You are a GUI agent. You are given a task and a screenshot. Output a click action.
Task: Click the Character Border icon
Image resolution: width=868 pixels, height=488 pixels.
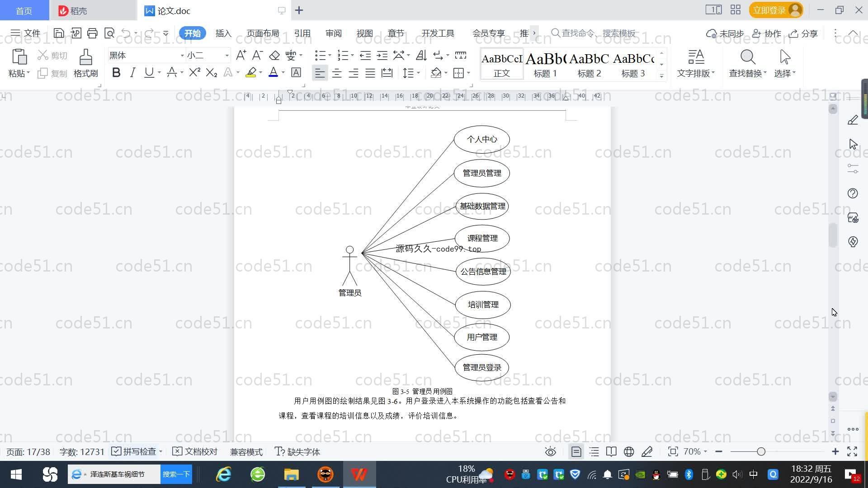coord(296,72)
